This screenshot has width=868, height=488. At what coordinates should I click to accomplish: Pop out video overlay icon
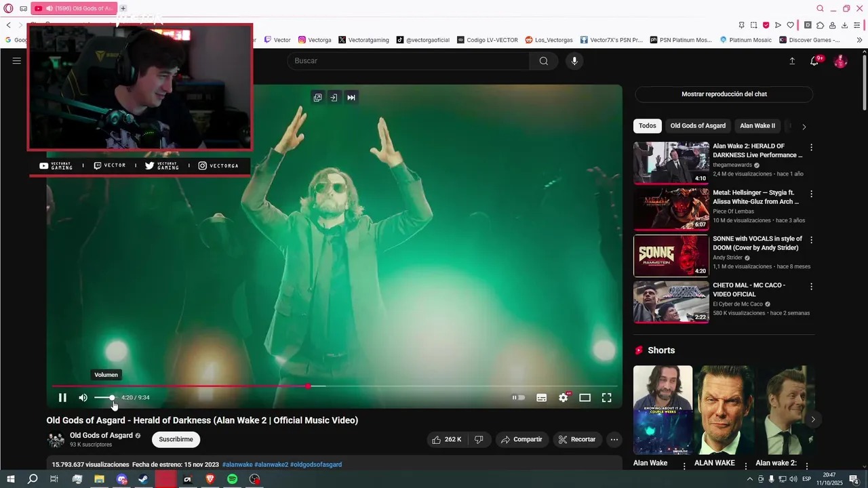(317, 98)
